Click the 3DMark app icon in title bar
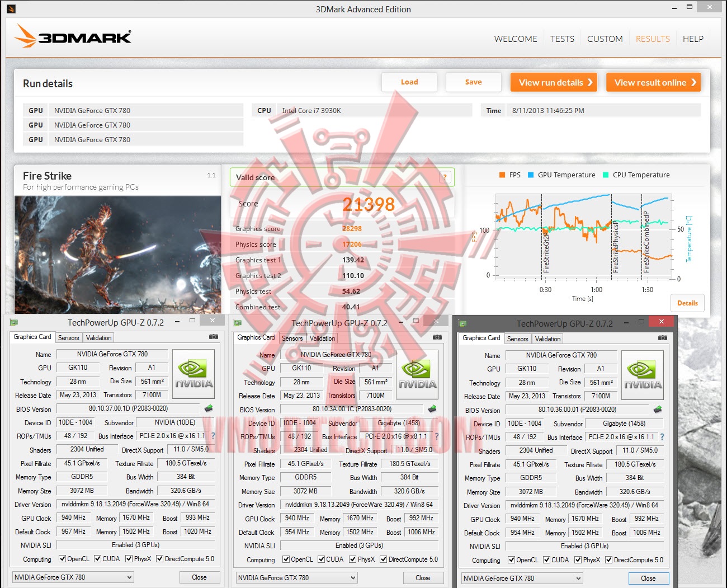The image size is (727, 588). coord(11,9)
